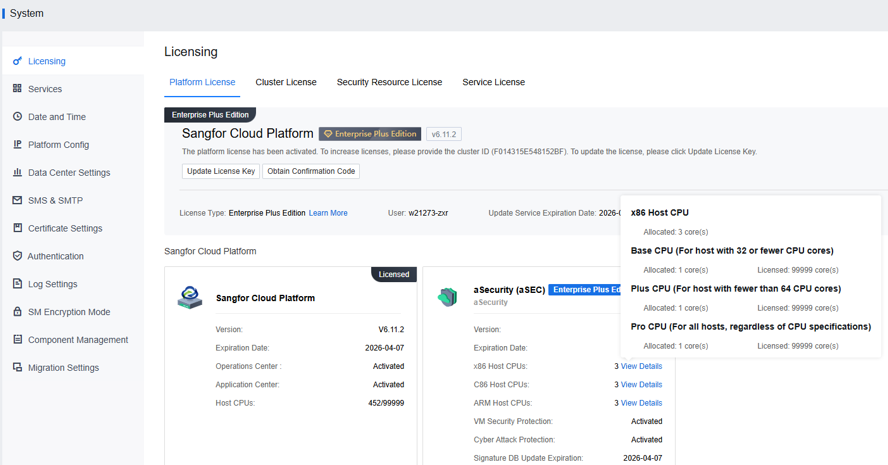Click the SM Encryption Mode lock icon
888x465 pixels.
(x=18, y=312)
